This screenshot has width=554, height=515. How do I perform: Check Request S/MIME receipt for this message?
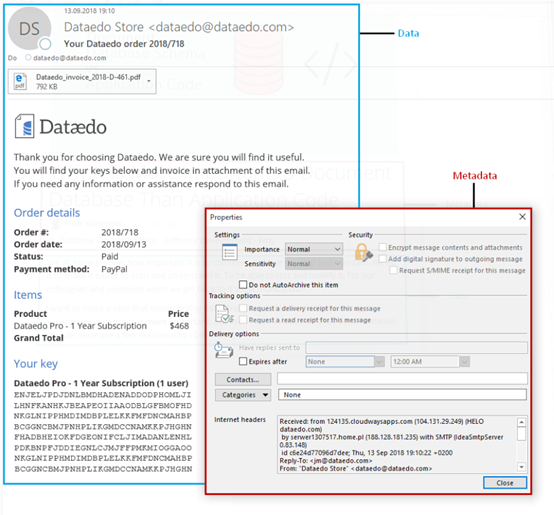(x=393, y=270)
